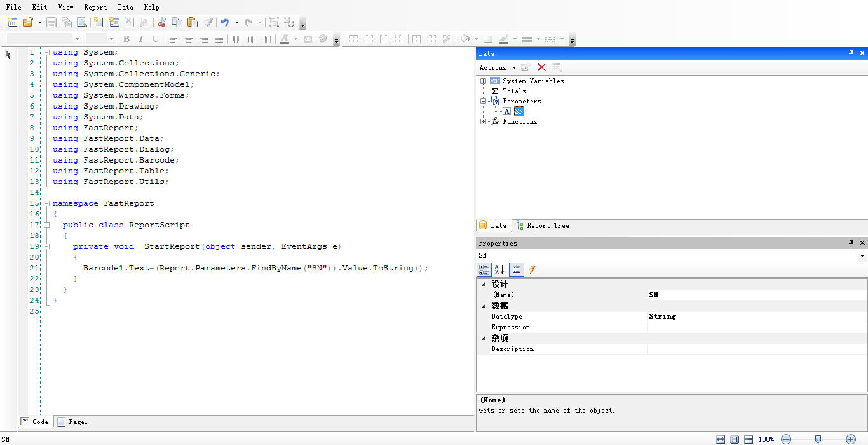This screenshot has width=868, height=445.
Task: Click the text color A icon
Action: [x=284, y=39]
